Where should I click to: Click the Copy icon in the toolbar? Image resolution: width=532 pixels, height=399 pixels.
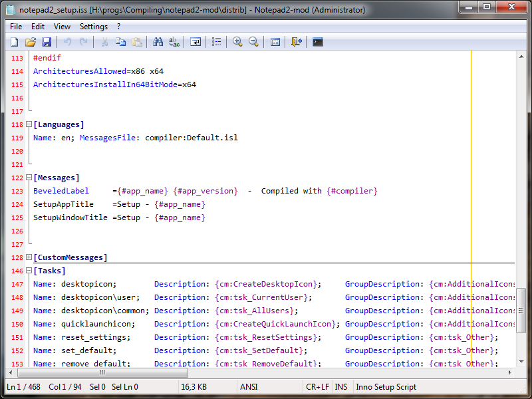120,42
